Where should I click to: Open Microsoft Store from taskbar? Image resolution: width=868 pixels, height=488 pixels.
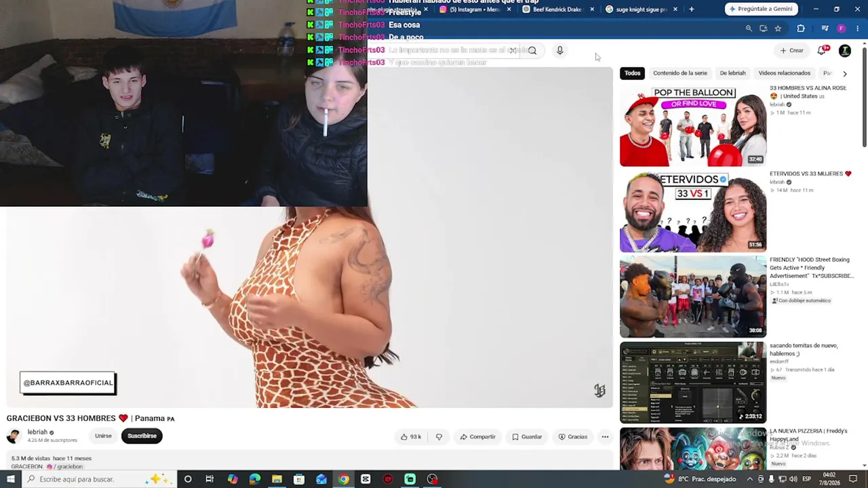(x=299, y=479)
